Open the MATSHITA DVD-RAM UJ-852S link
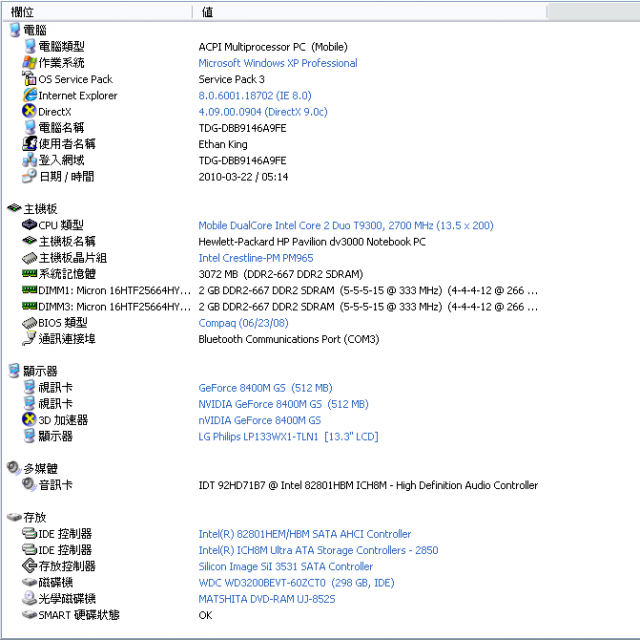The height and width of the screenshot is (640, 640). pyautogui.click(x=267, y=599)
